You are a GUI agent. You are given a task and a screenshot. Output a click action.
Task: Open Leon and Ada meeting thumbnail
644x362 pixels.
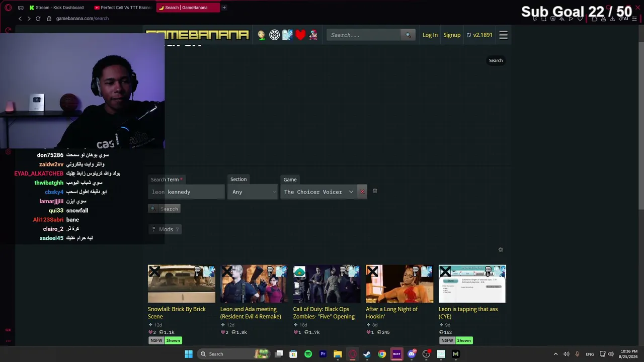click(254, 284)
